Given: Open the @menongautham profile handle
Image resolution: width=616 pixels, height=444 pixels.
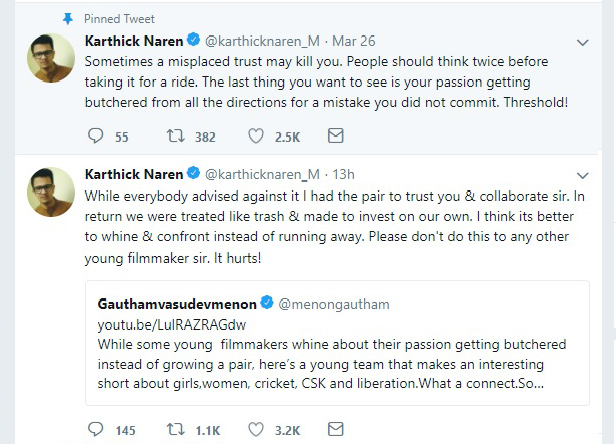Looking at the screenshot, I should 334,304.
